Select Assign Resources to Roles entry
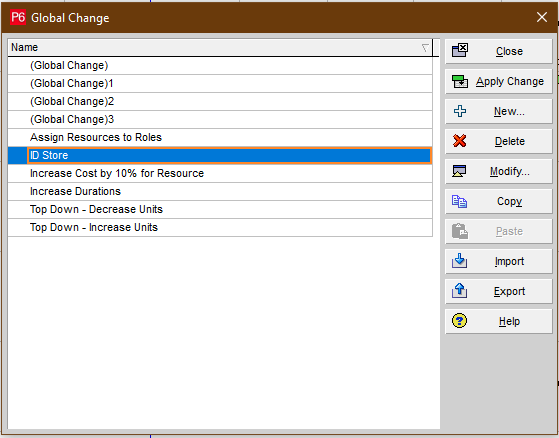 [220, 137]
